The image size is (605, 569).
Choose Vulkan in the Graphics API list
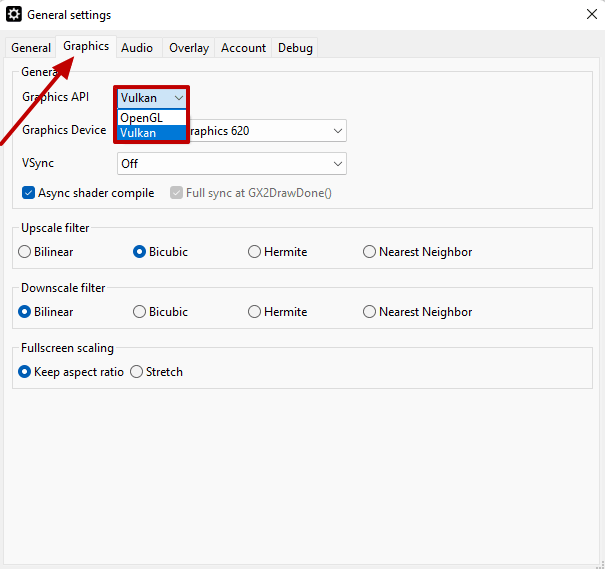tap(152, 133)
